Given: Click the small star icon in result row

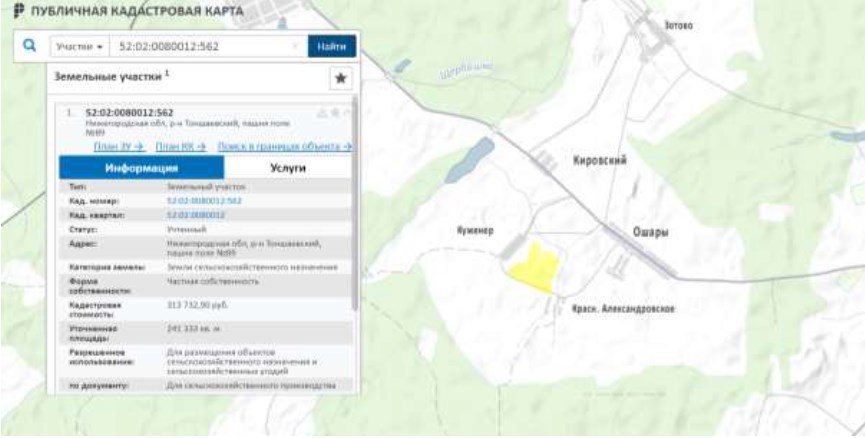Looking at the screenshot, I should (336, 112).
